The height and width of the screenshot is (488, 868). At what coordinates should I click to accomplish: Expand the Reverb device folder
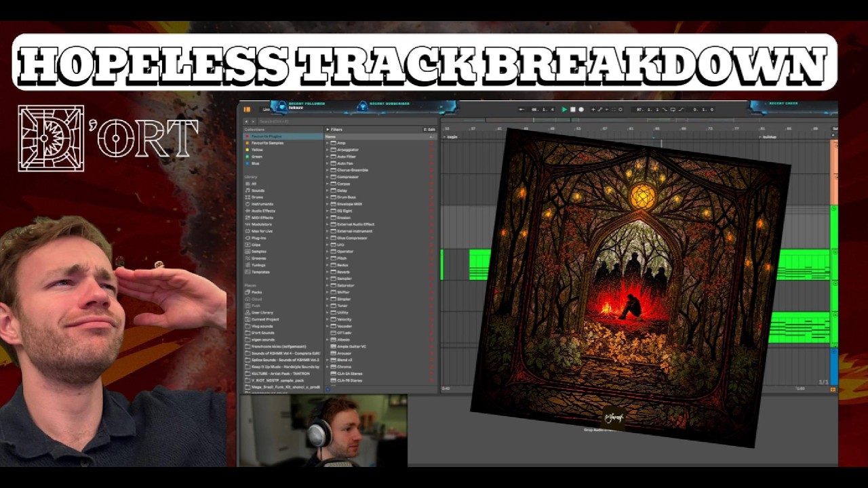328,272
